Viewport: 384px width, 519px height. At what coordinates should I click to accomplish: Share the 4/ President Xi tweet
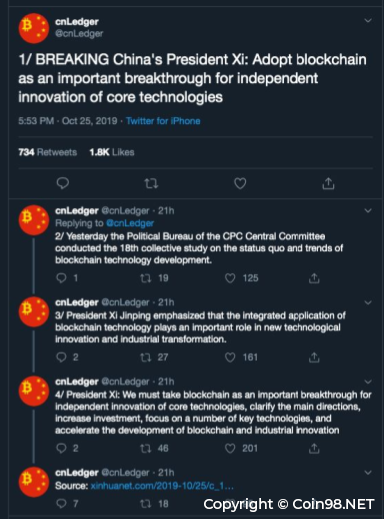click(314, 448)
